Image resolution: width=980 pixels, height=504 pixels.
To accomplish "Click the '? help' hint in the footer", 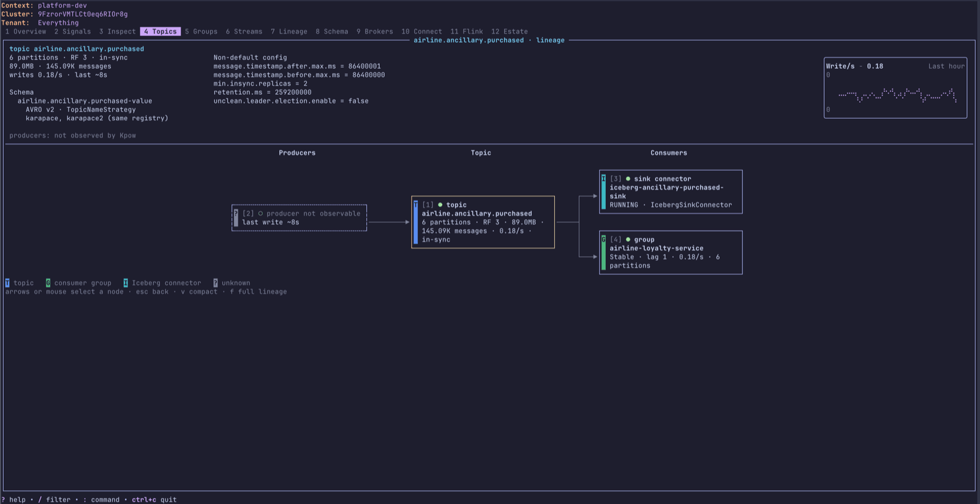I will [13, 500].
